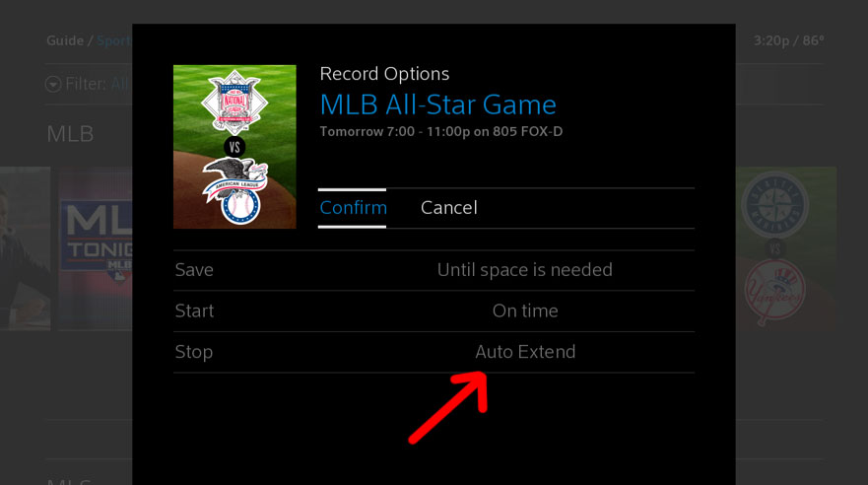Select the Mariners vs Yankees game tile
Image resolution: width=868 pixels, height=485 pixels.
(x=786, y=249)
